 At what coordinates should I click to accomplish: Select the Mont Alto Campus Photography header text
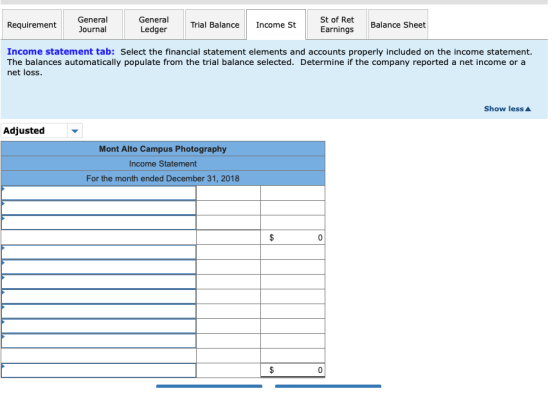163,149
